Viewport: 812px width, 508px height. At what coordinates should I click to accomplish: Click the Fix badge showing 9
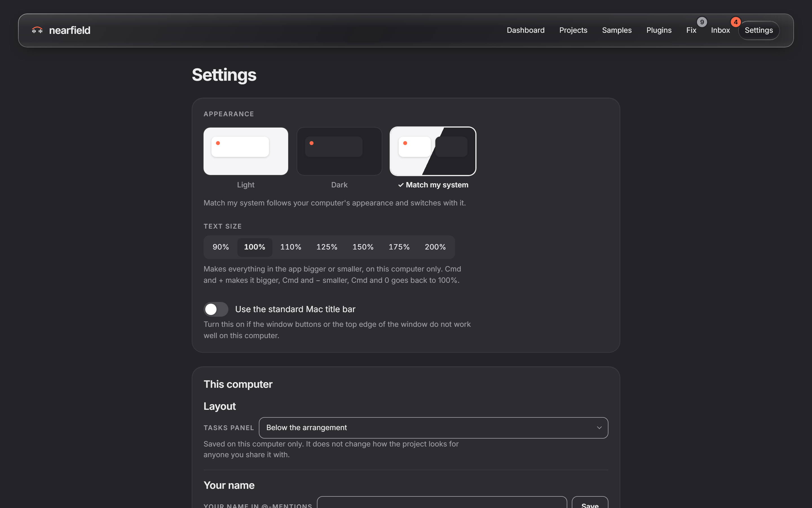pyautogui.click(x=701, y=22)
